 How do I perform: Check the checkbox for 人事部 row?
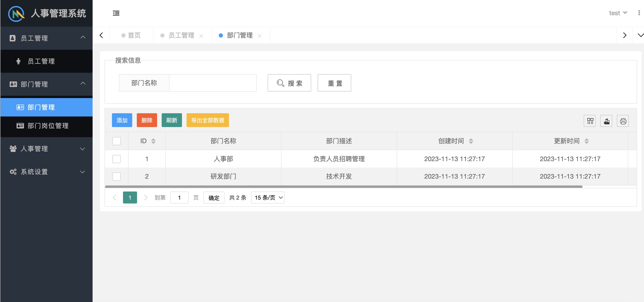tap(117, 159)
